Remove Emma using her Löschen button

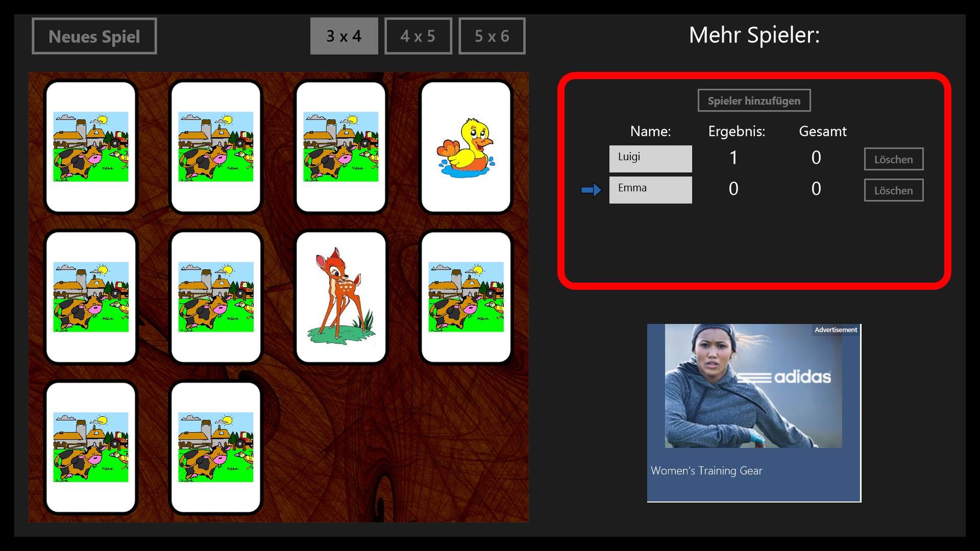[894, 190]
